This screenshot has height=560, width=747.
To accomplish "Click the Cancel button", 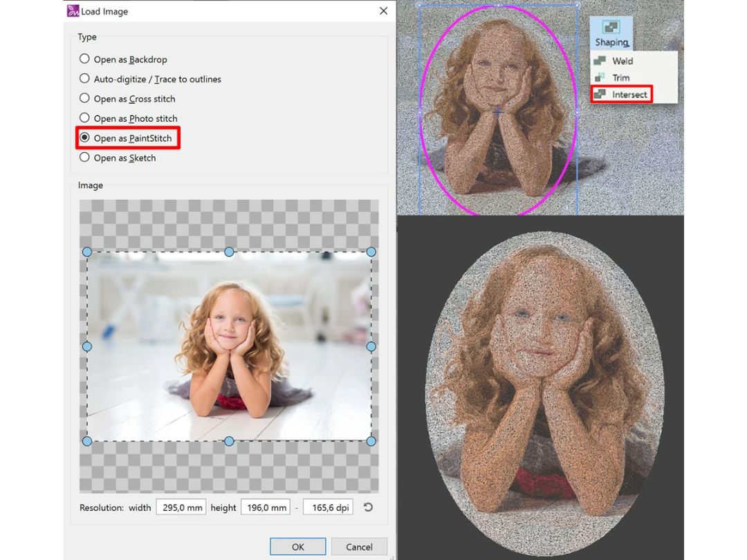I will [x=359, y=547].
